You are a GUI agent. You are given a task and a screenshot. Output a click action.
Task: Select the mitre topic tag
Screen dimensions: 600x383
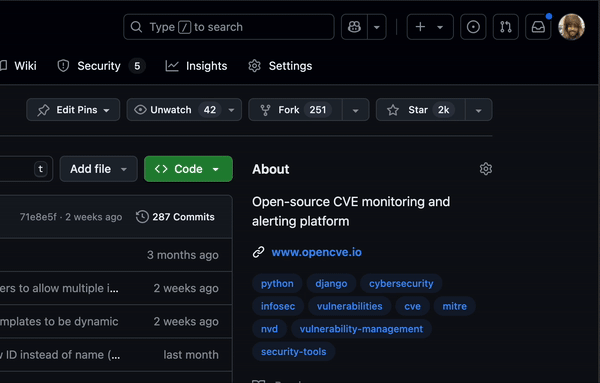(x=455, y=306)
